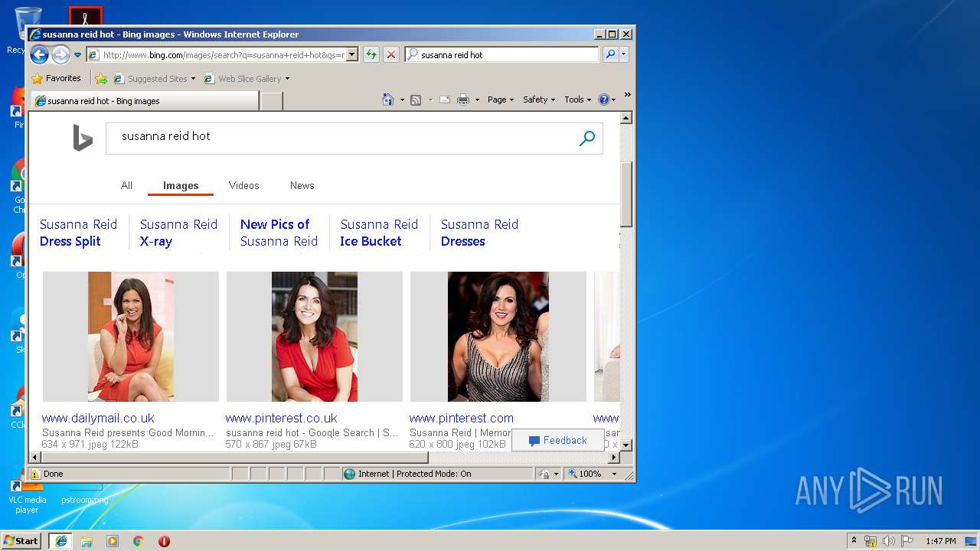Go forward with the IE Forward arrow
The image size is (980, 551).
coord(60,54)
